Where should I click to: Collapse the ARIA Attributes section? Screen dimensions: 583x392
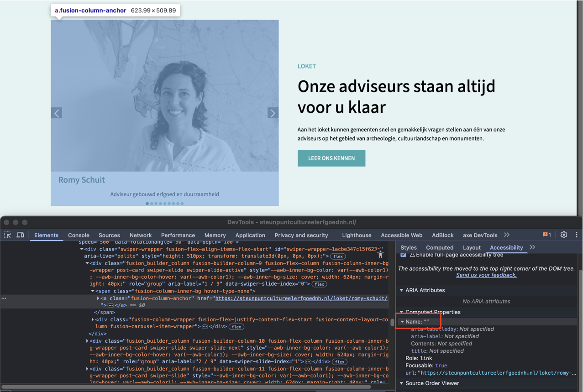(x=402, y=290)
